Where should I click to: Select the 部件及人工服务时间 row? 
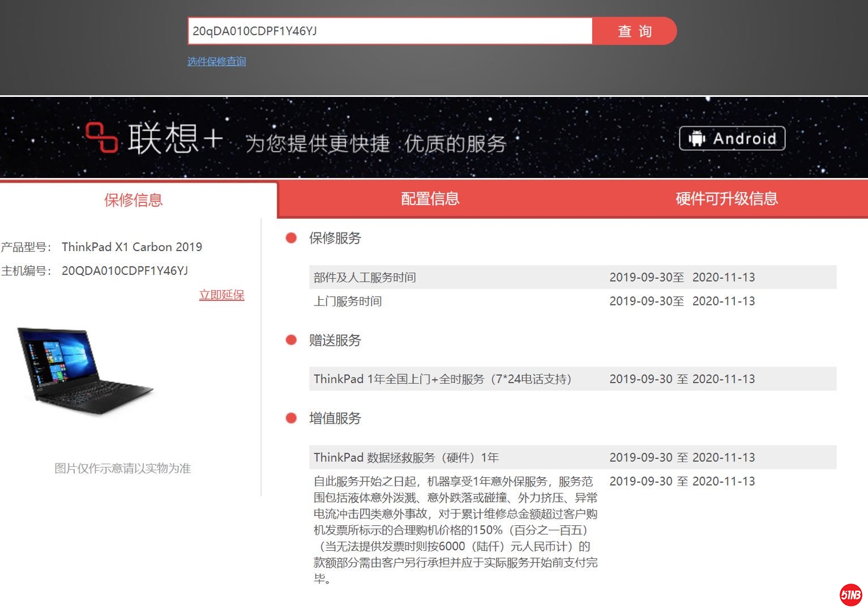pyautogui.click(x=572, y=277)
